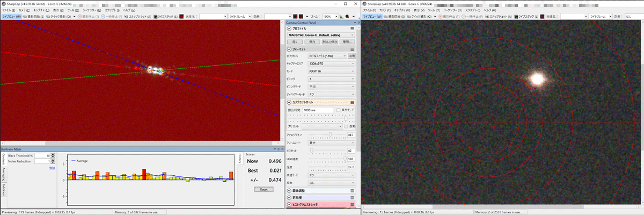
Task: Click the 開く profile button
Action: point(295,41)
